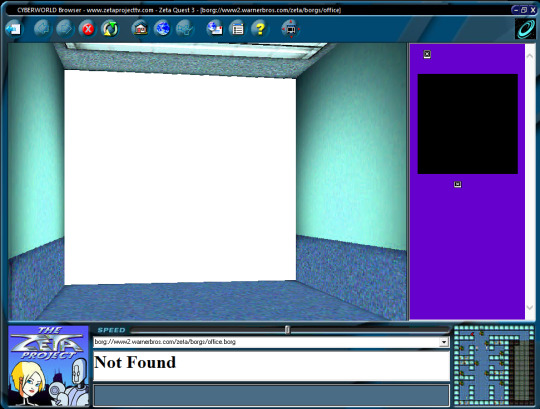Click The Zeta Project logo image
Viewport: 540px width, 409px height.
(x=49, y=366)
